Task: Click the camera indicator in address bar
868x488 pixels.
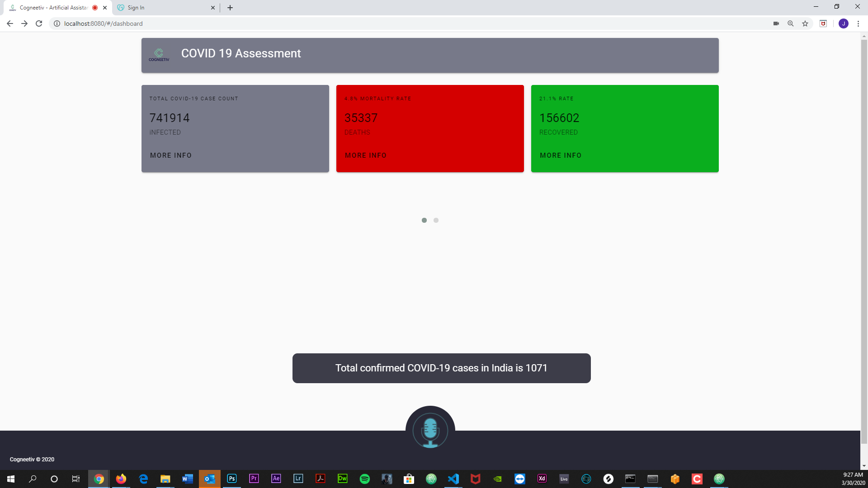Action: tap(776, 23)
